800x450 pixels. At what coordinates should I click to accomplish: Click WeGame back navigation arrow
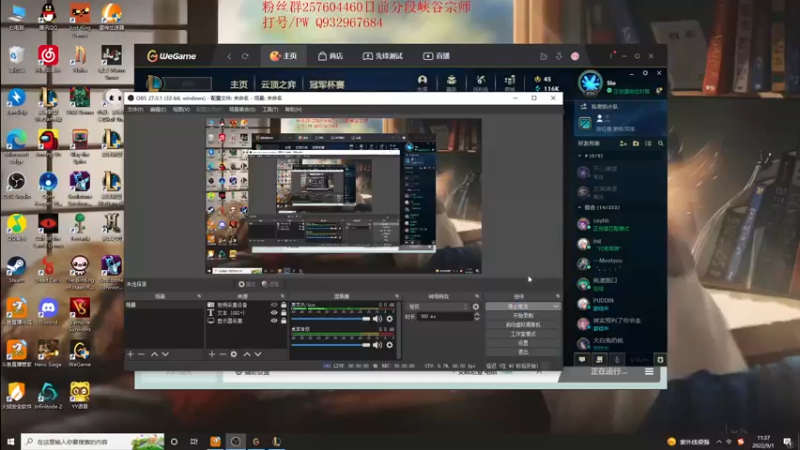229,56
